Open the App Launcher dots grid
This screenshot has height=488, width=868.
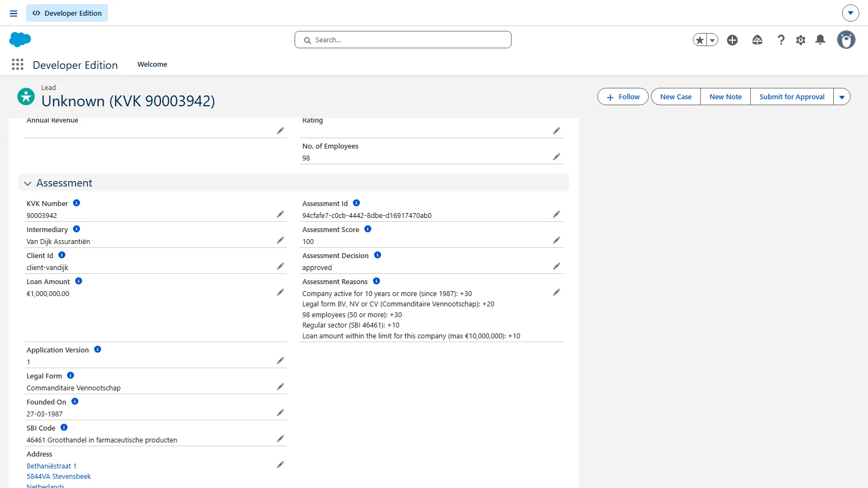[17, 65]
